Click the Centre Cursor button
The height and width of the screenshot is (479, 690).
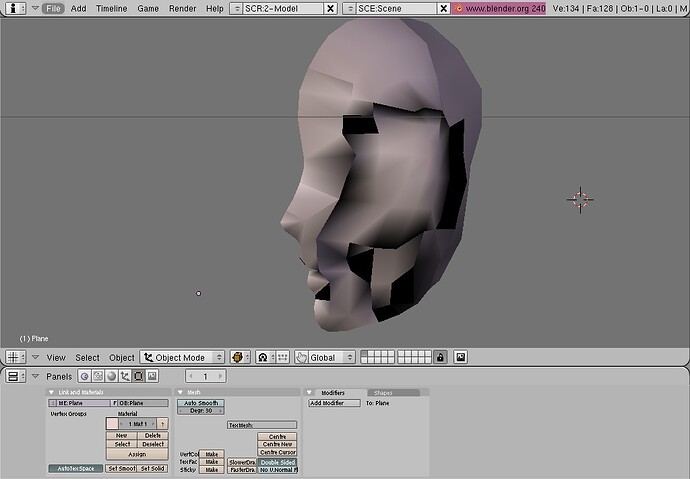(277, 452)
